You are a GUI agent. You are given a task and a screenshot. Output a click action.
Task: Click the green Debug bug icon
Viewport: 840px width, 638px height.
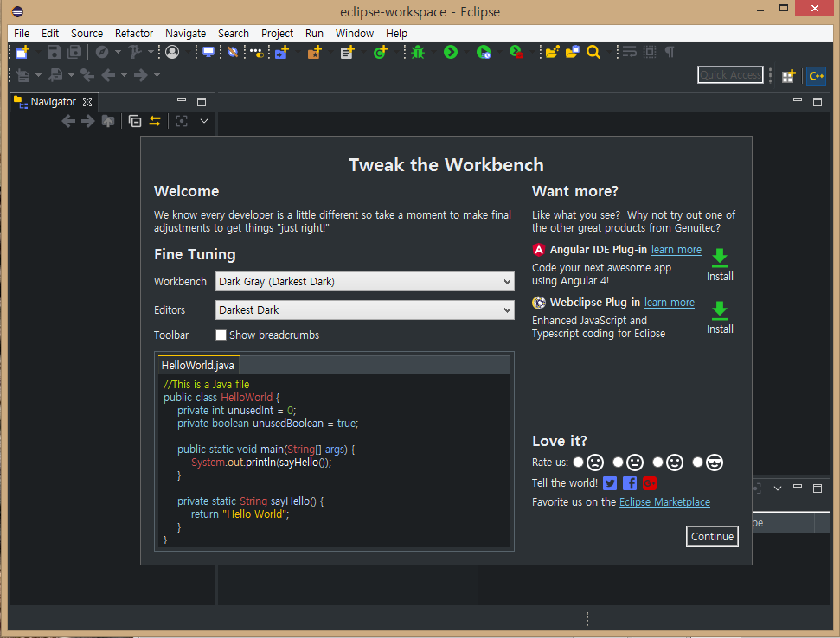(x=418, y=52)
